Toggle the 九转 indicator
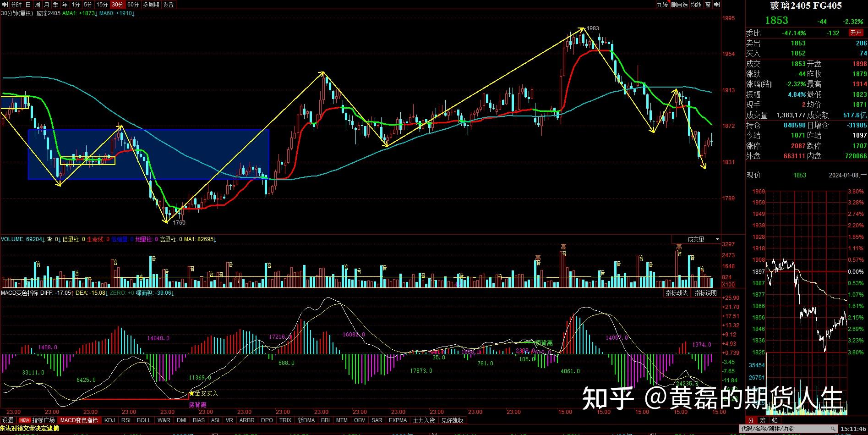Screen dimensions: 868x435 point(662,5)
